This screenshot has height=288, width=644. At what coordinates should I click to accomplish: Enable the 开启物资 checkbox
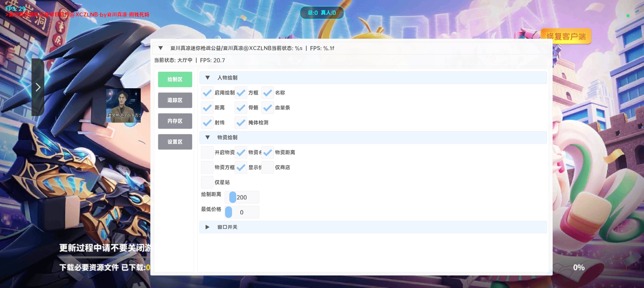(x=207, y=152)
